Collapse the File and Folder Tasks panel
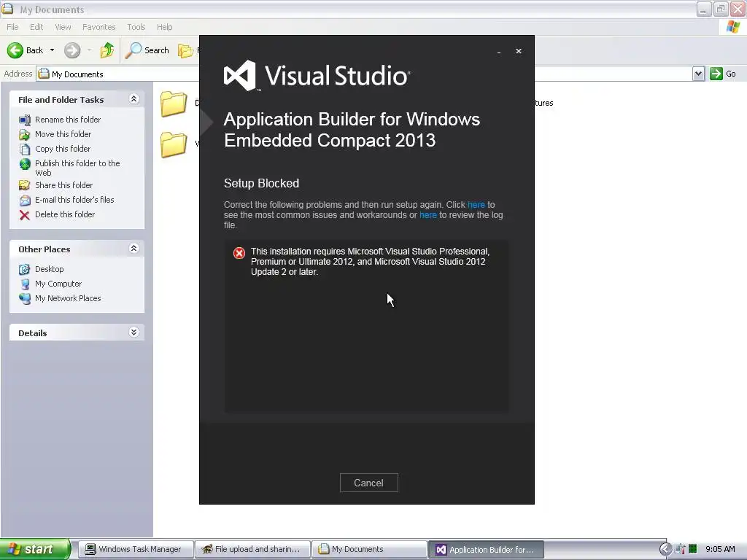The height and width of the screenshot is (560, 747). tap(134, 99)
